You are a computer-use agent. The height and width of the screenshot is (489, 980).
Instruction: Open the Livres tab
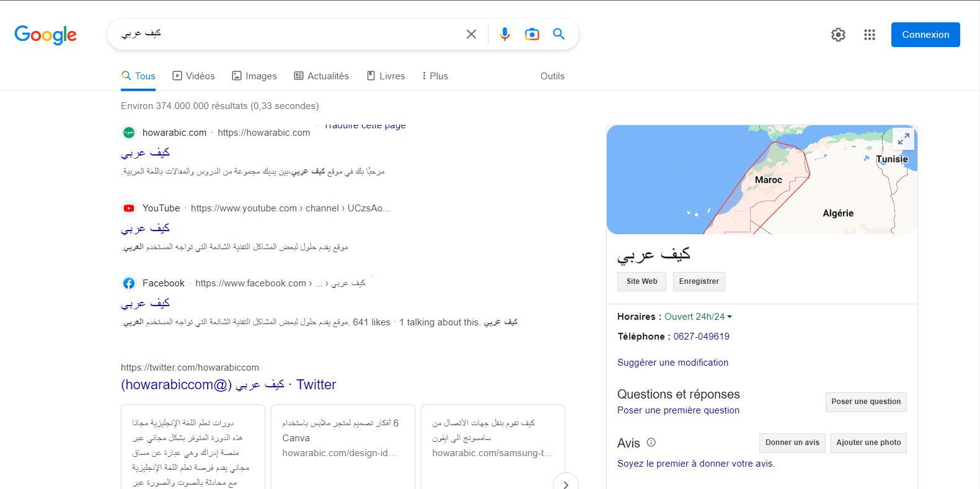386,76
